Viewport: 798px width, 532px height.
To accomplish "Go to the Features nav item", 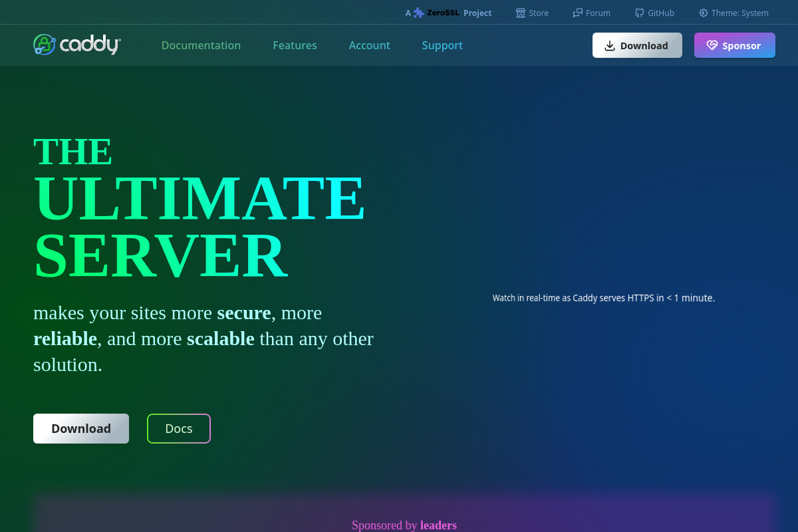I will (295, 45).
